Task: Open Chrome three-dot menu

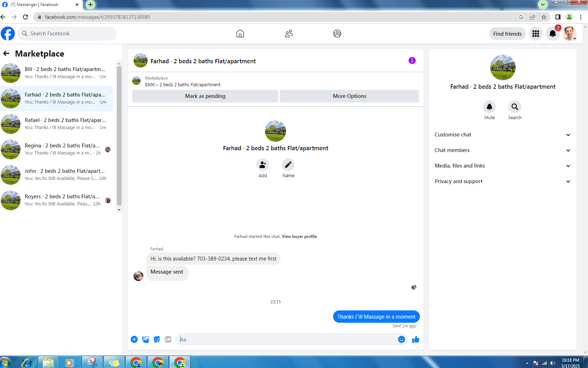Action: click(x=581, y=17)
